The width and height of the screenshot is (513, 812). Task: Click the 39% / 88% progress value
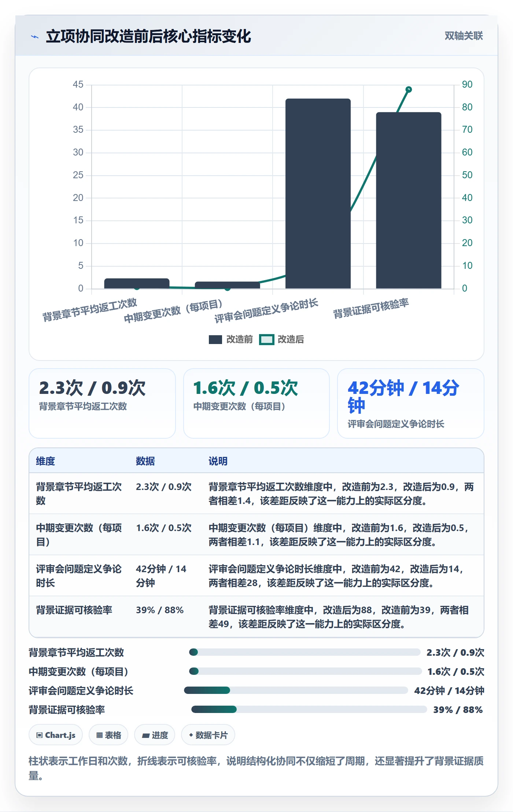(458, 710)
